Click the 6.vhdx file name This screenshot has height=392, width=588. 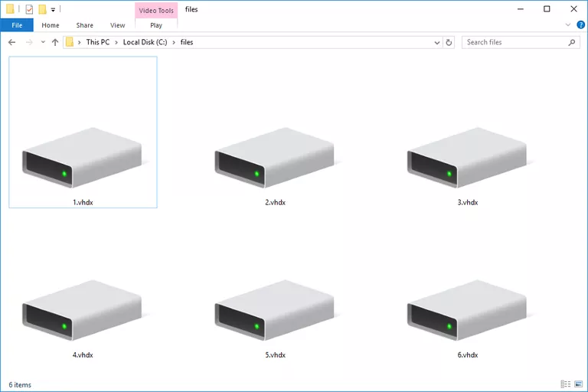(x=468, y=354)
